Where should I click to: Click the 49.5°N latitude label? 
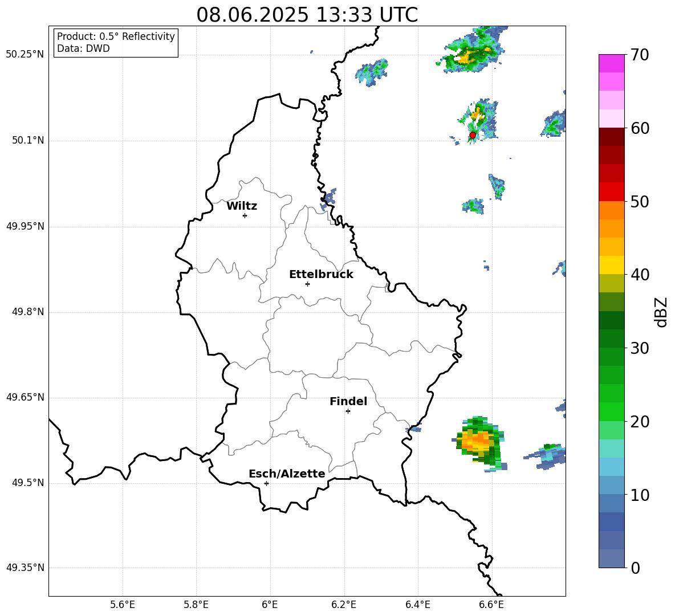point(28,483)
